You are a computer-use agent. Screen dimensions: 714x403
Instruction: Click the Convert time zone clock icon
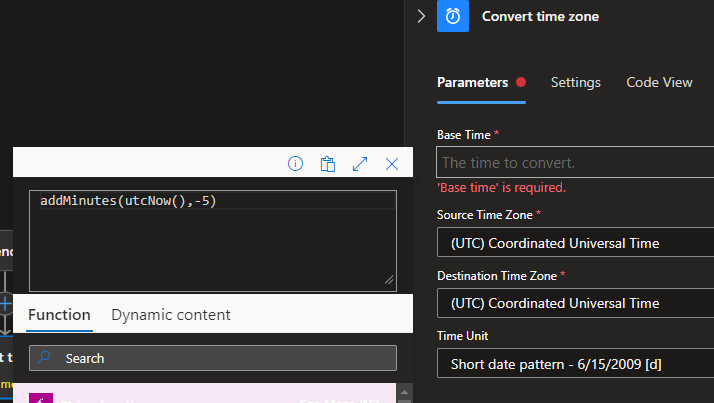(x=453, y=16)
